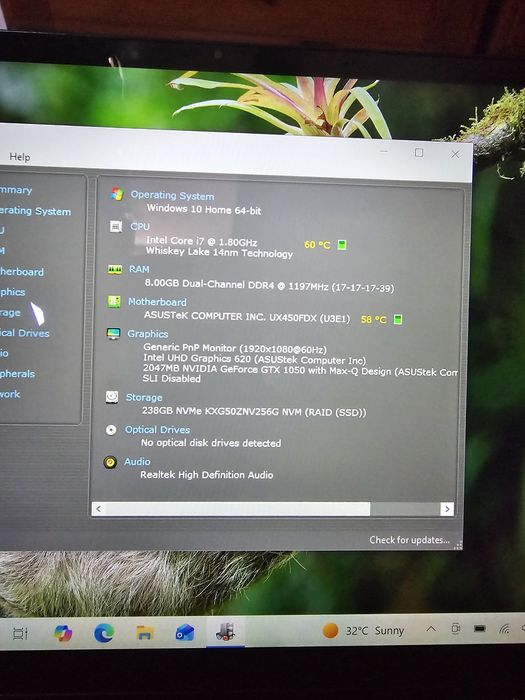525x700 pixels.
Task: Click the 8.00GB Dual-Channel DDR4 text
Action: point(269,285)
